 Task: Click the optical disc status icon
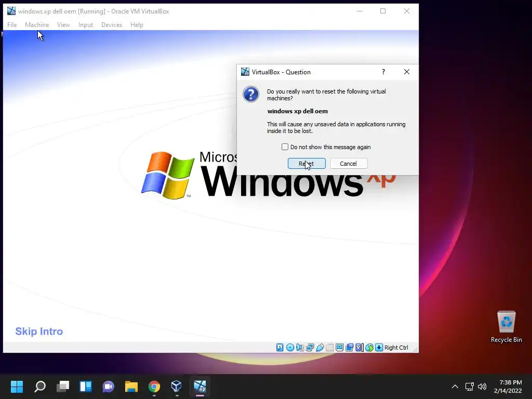coord(290,348)
